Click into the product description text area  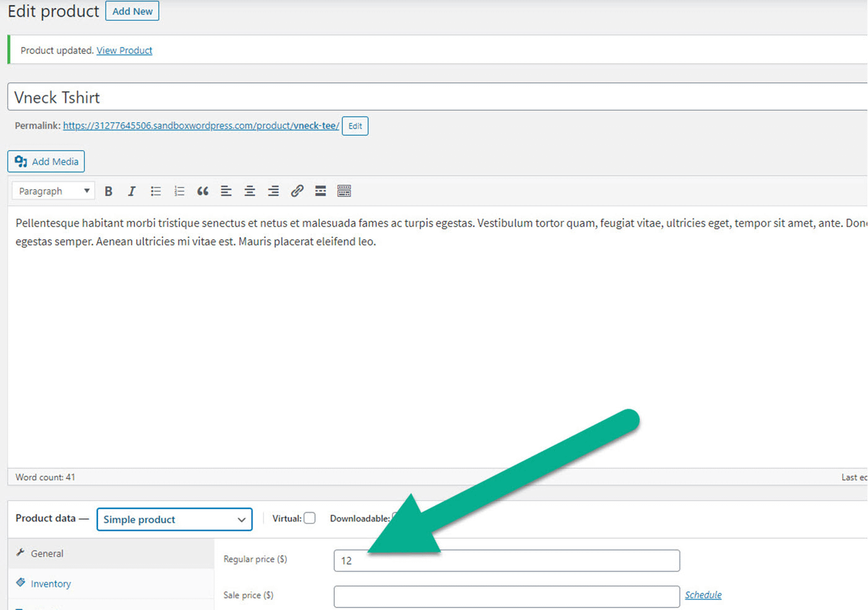(438, 337)
